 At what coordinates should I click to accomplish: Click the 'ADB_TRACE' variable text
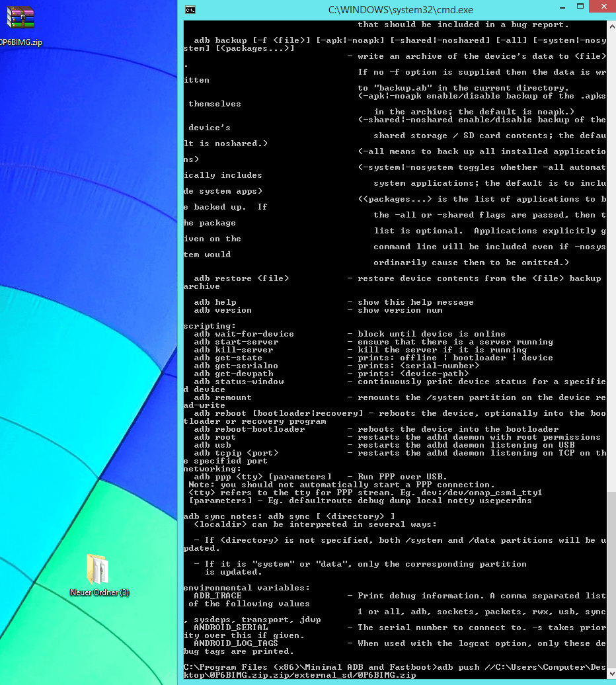point(217,596)
